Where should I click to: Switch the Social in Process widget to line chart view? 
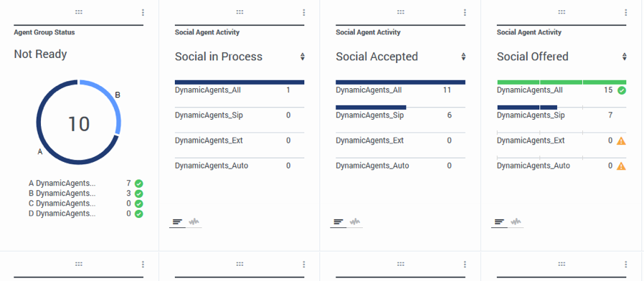pos(194,222)
